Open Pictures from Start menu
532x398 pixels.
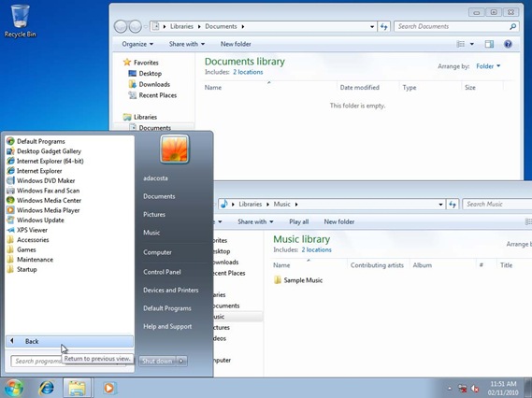click(x=154, y=214)
